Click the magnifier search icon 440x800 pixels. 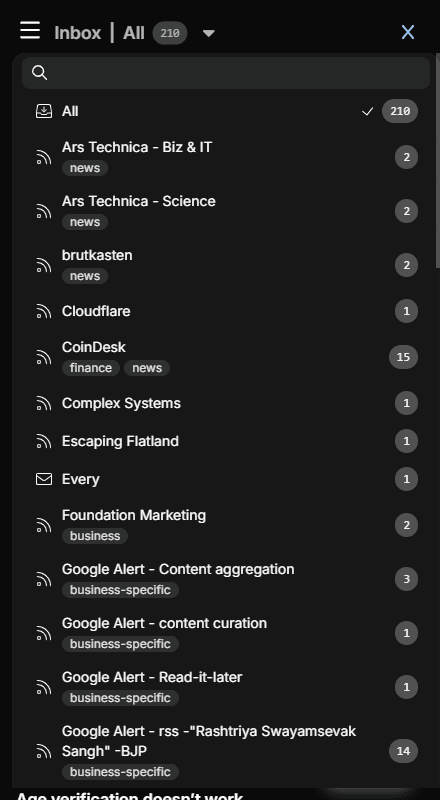[39, 73]
